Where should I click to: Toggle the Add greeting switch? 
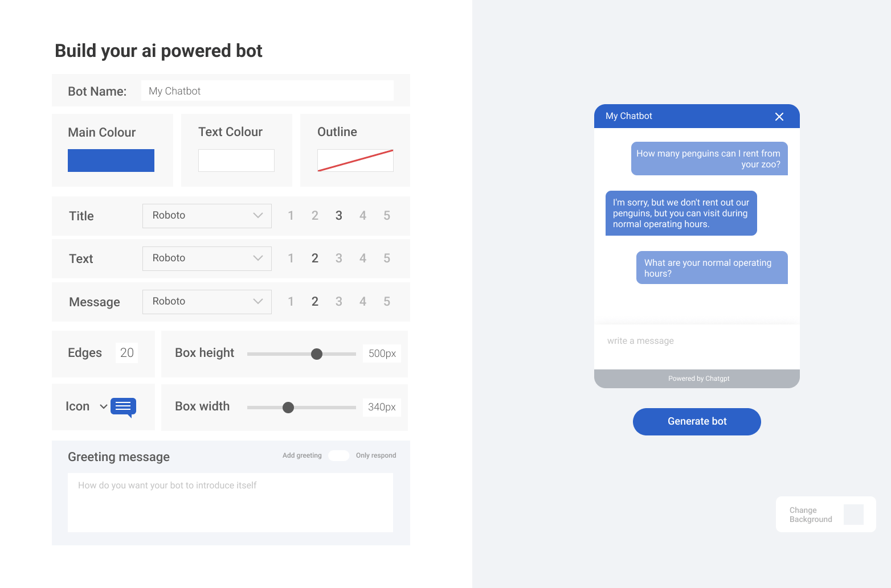(338, 455)
